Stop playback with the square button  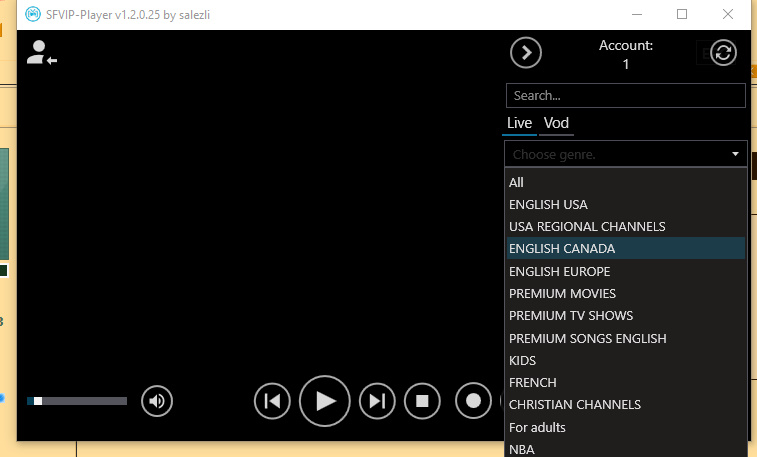(x=422, y=401)
